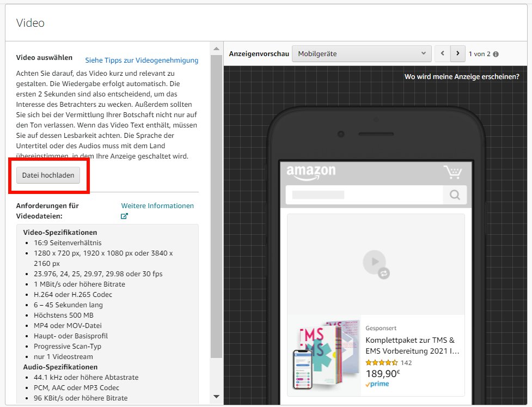Click the 23.976, 24, 25 fps item
This screenshot has height=407, width=532.
(98, 274)
